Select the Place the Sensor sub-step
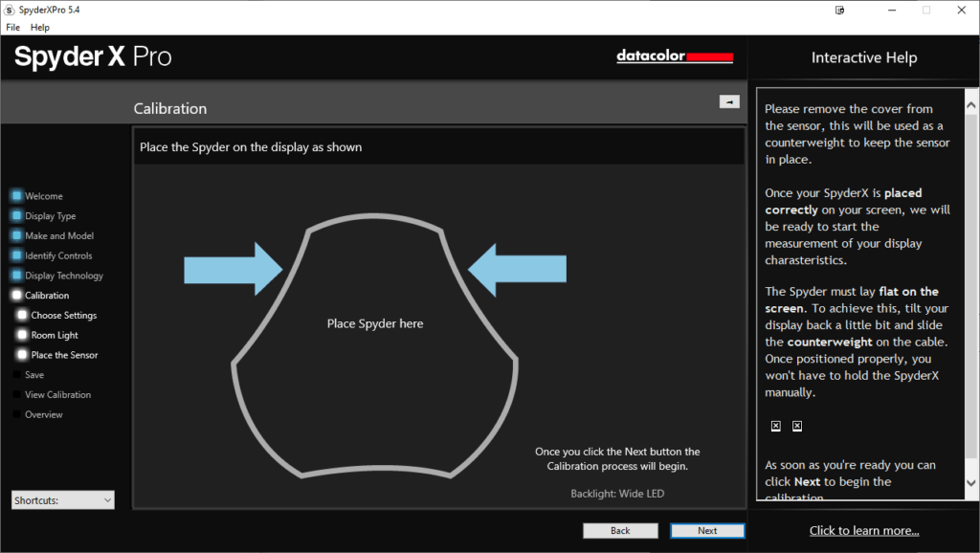Viewport: 980px width, 553px height. (64, 355)
